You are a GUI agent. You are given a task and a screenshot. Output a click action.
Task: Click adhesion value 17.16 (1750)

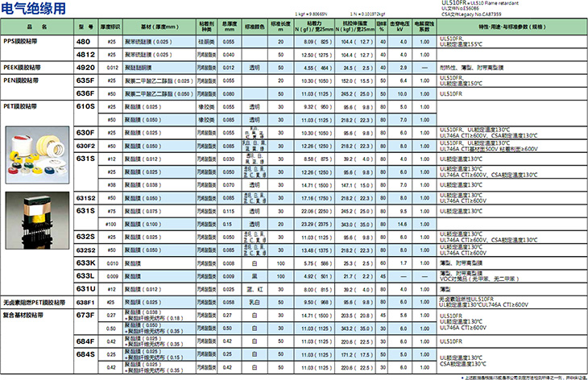tap(317, 198)
